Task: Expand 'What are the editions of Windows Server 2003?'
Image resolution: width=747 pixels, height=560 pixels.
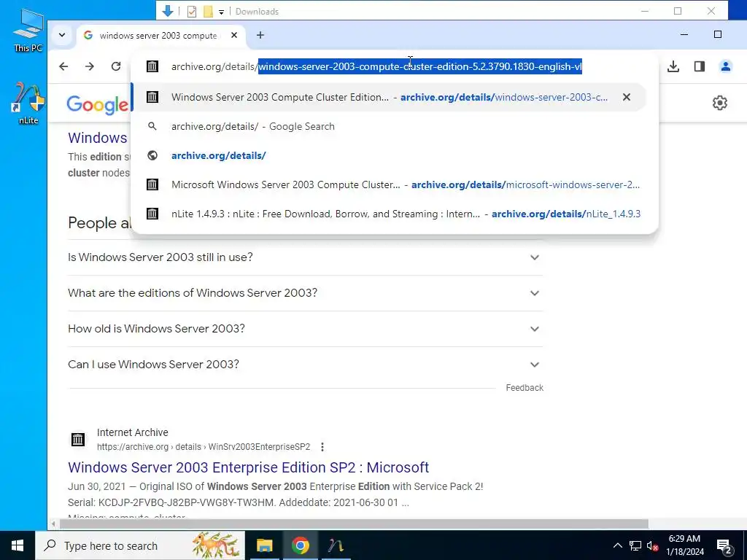Action: [306, 293]
